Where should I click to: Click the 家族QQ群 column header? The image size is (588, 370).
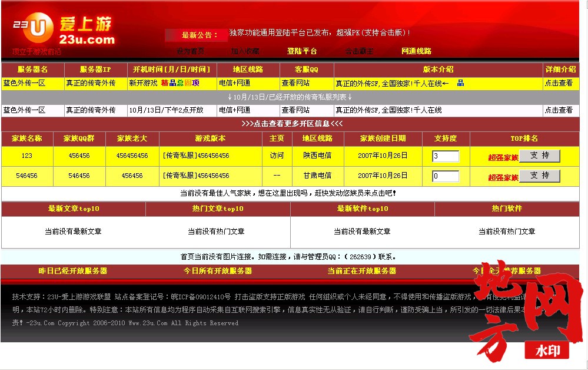(79, 138)
